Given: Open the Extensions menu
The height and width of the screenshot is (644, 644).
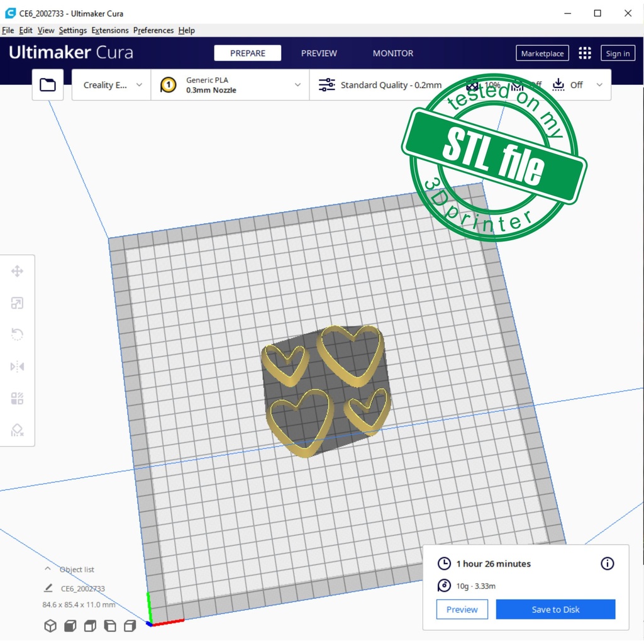Looking at the screenshot, I should pyautogui.click(x=109, y=30).
